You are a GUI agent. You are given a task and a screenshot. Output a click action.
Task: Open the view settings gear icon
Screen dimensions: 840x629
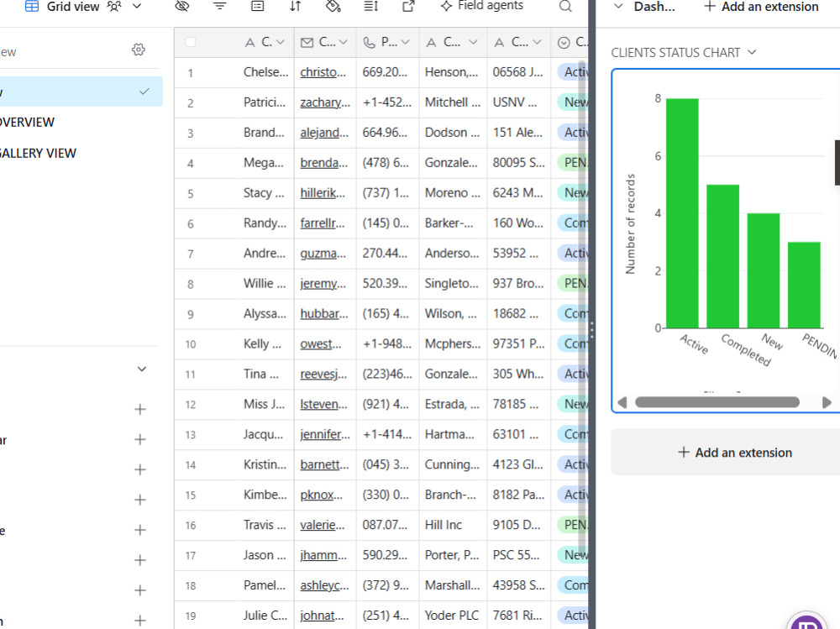click(139, 50)
